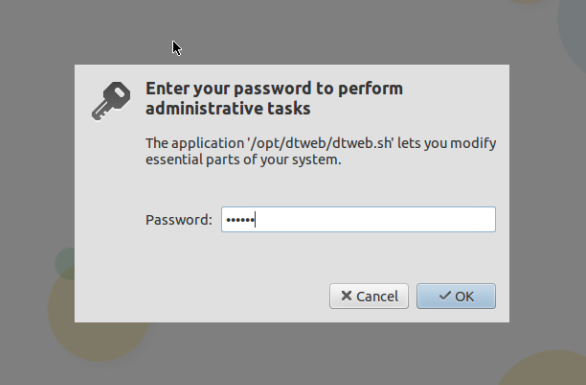Click the "essential parts of your system" text
Image resolution: width=586 pixels, height=385 pixels.
click(x=243, y=160)
